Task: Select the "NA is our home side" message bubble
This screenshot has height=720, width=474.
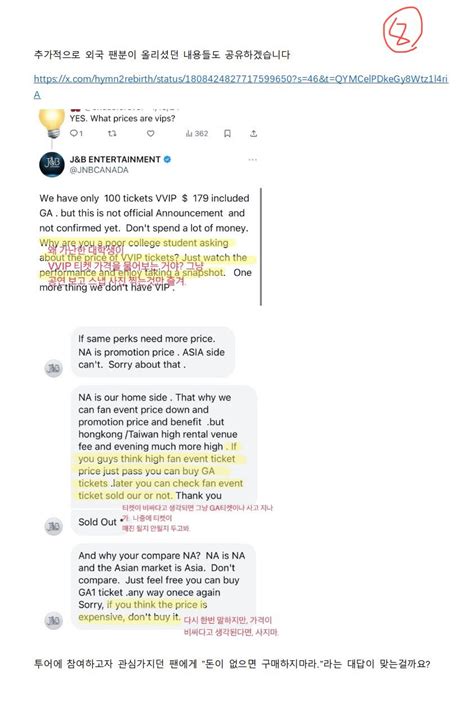Action: coord(164,446)
